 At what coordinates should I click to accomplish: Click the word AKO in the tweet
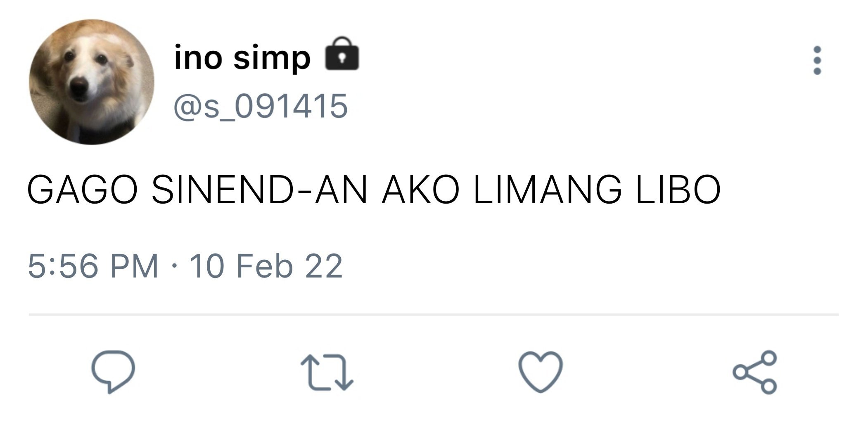pos(420,190)
